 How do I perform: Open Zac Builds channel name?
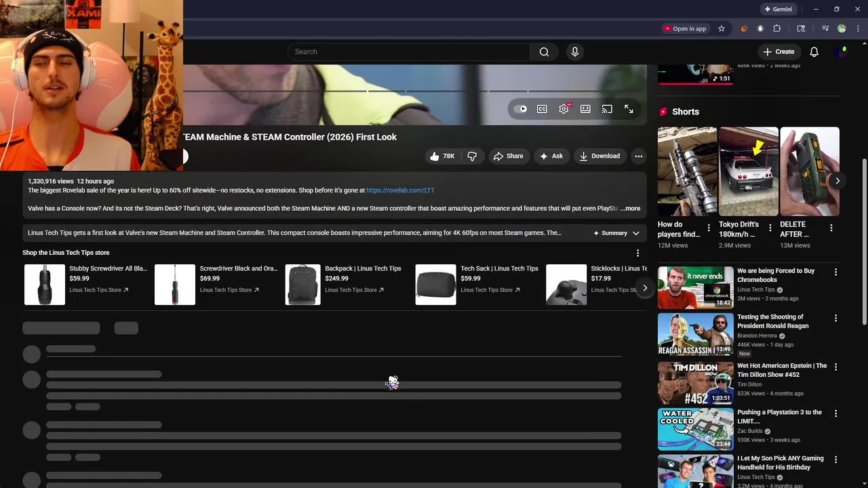(750, 431)
